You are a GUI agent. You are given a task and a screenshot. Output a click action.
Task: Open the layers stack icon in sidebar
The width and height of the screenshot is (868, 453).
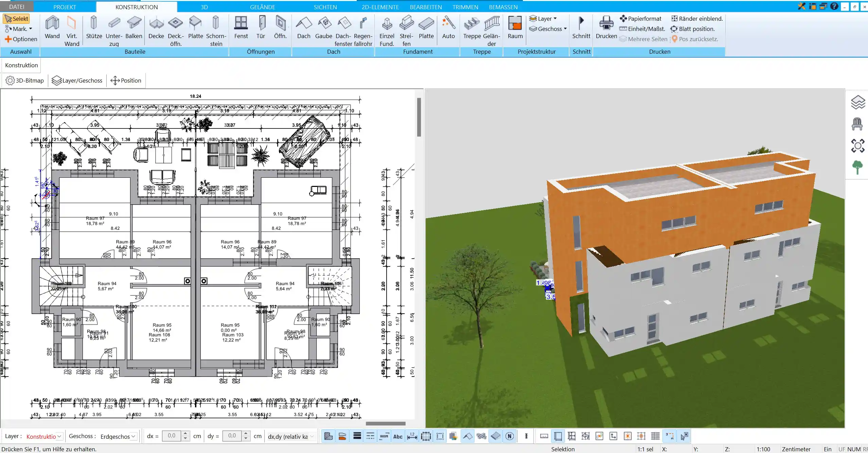858,102
